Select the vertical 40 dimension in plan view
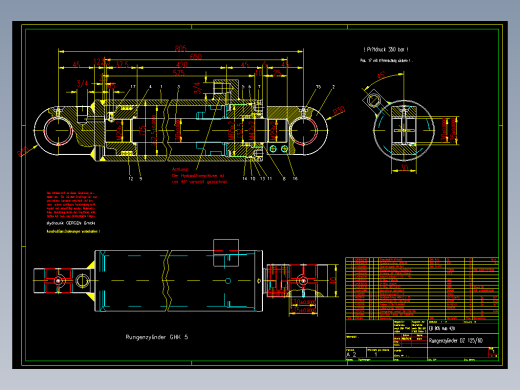The height and width of the screenshot is (390, 520). (333, 280)
